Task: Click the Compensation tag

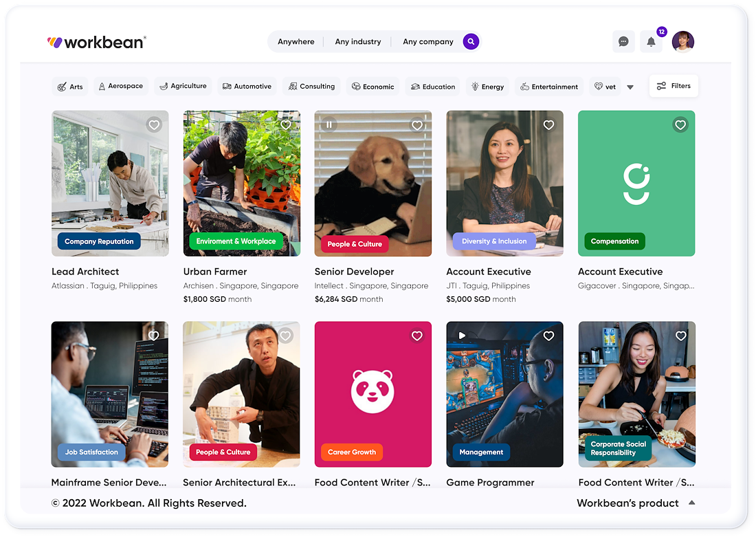Action: 614,241
